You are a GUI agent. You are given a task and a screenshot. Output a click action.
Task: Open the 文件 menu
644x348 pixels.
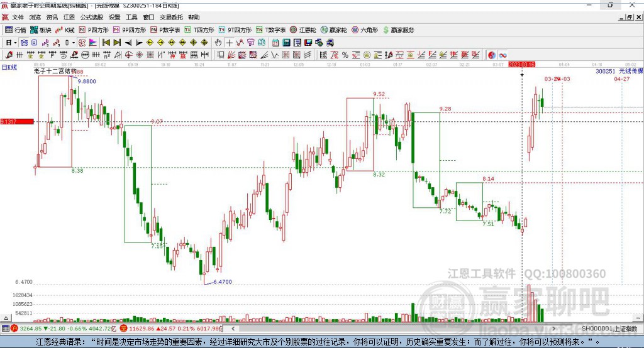point(18,17)
